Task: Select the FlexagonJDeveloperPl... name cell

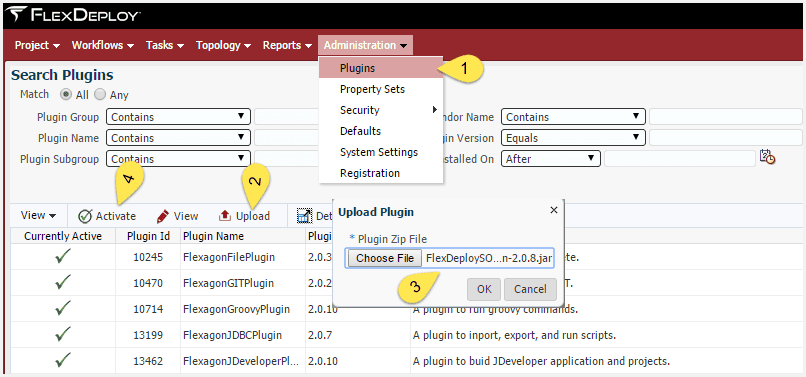Action: (243, 361)
